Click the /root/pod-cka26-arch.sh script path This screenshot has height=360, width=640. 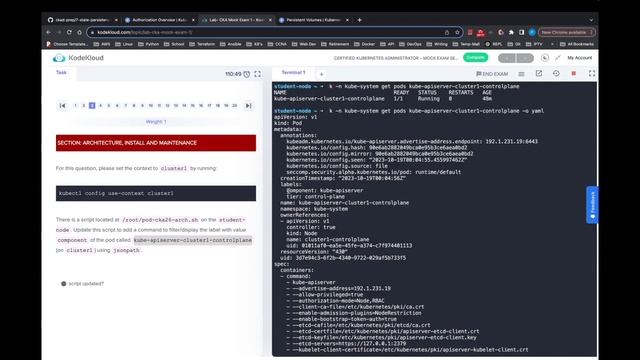tap(160, 220)
